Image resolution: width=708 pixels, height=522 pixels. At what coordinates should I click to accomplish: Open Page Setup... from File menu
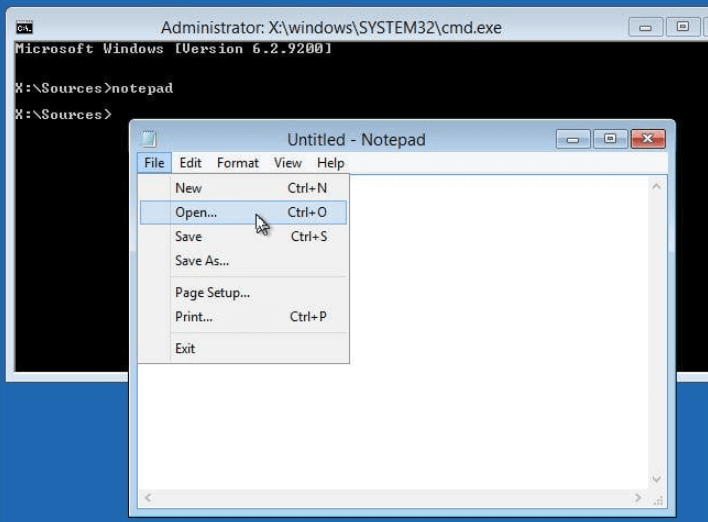coord(243,293)
